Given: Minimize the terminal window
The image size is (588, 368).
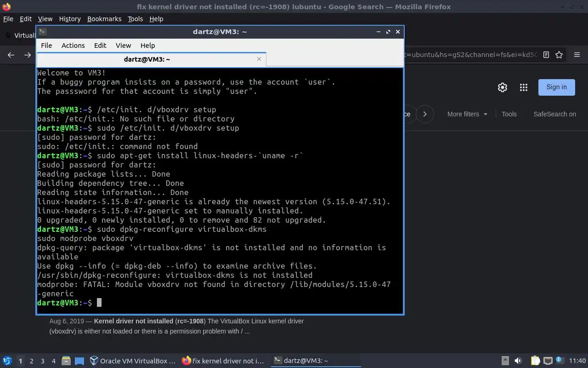Looking at the screenshot, I should (x=379, y=31).
